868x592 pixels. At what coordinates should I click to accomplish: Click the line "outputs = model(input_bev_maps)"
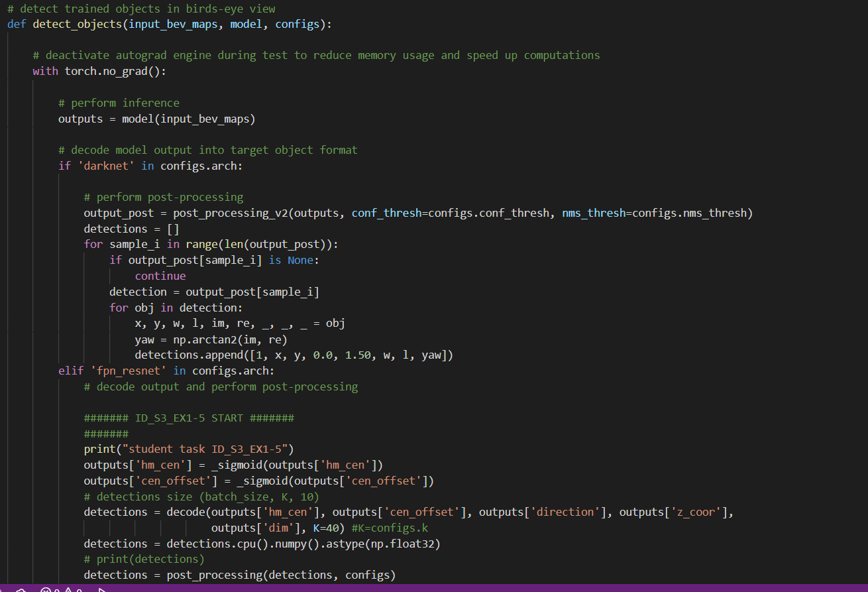[x=157, y=119]
